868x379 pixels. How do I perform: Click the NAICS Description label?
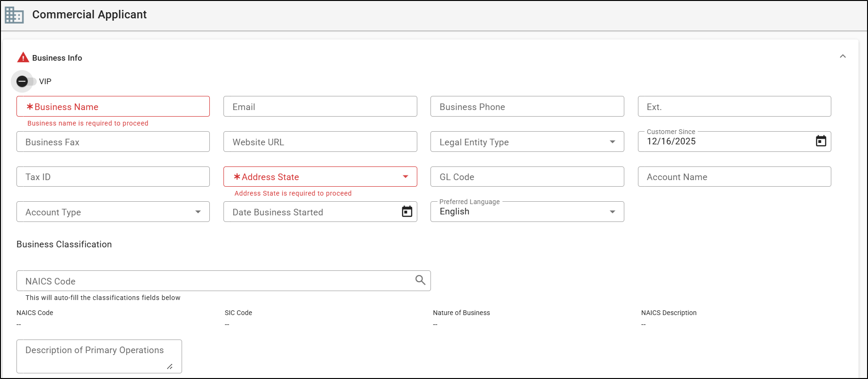669,313
